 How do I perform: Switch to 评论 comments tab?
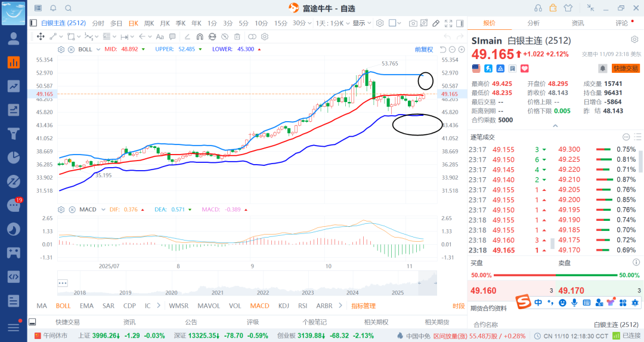click(x=622, y=23)
